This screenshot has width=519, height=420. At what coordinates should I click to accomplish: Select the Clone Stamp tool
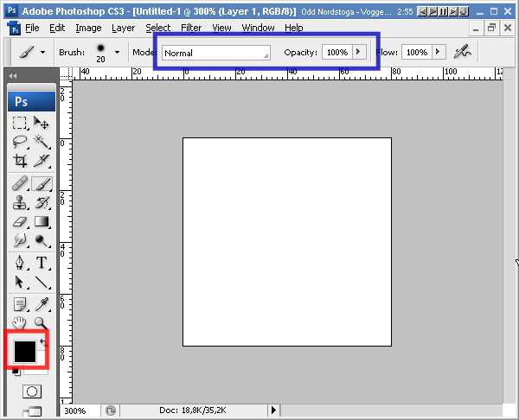coord(20,202)
